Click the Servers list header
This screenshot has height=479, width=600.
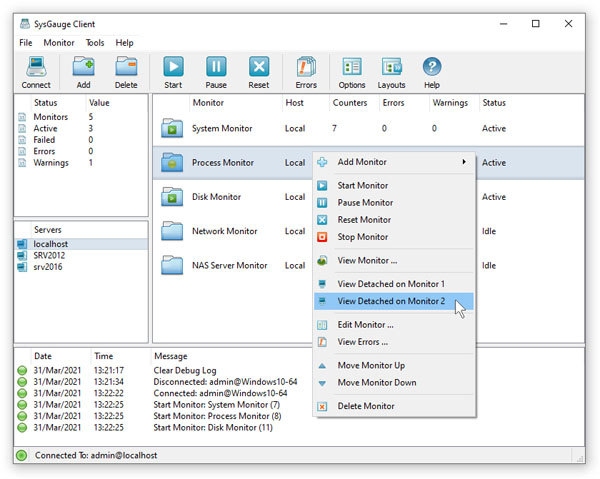47,230
